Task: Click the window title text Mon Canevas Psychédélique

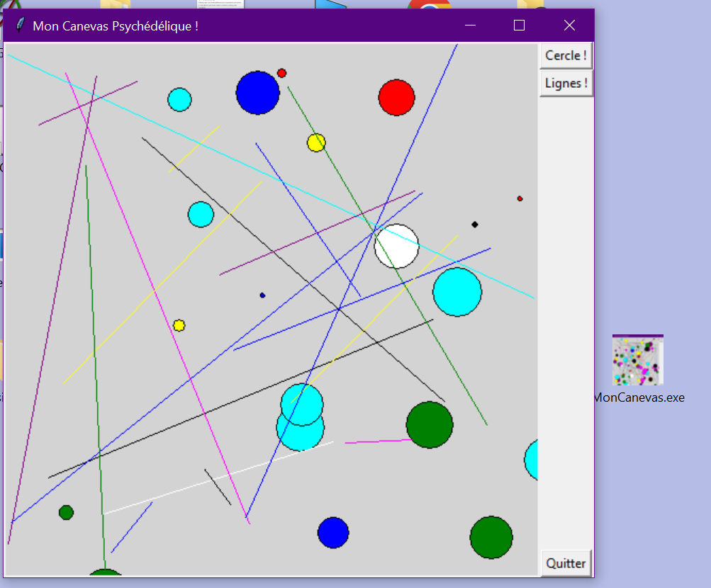Action: 116,26
